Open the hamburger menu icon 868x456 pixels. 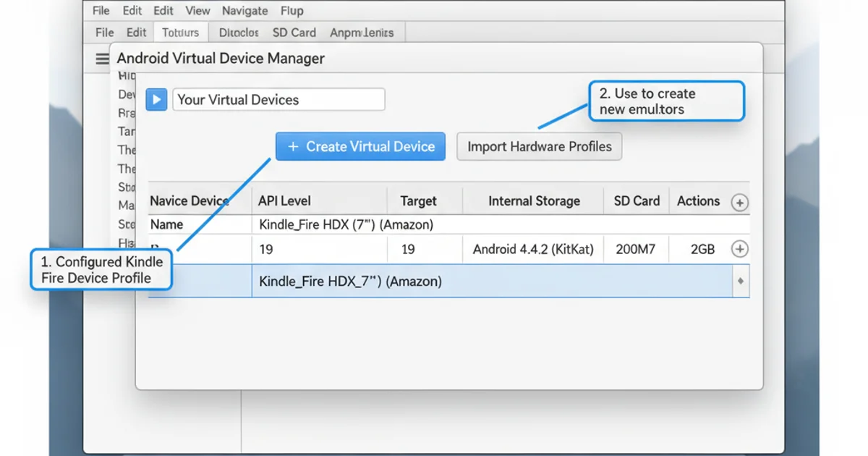click(101, 59)
